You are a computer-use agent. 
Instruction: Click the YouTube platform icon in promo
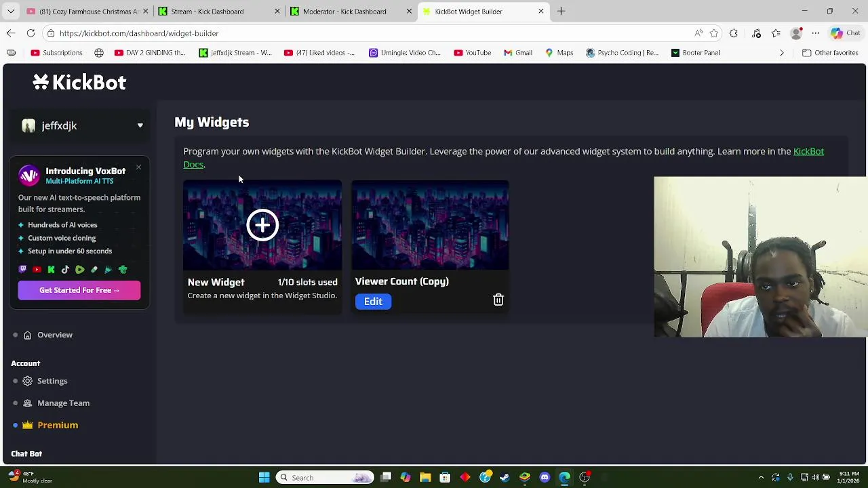[37, 270]
